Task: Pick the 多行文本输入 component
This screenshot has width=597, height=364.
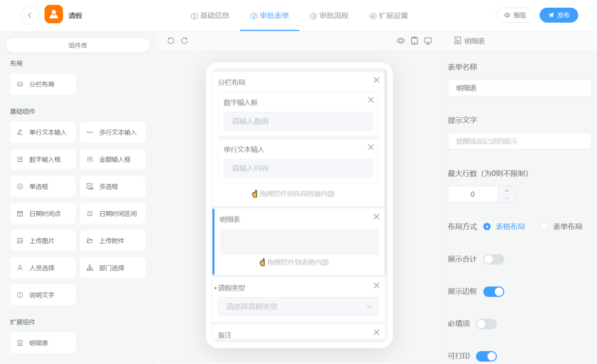Action: (x=113, y=133)
